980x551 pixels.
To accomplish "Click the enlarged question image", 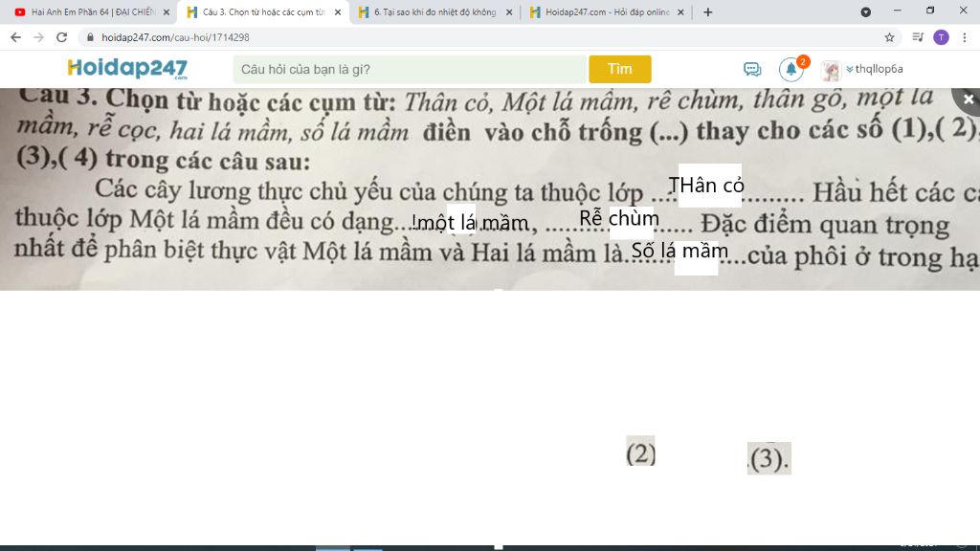I will point(490,188).
